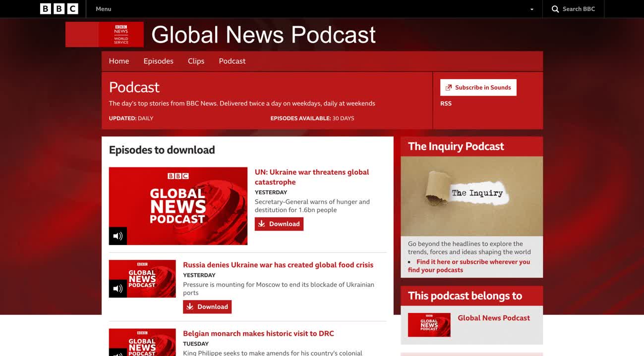Expand the dropdown arrow beside Search BBC

[x=532, y=9]
